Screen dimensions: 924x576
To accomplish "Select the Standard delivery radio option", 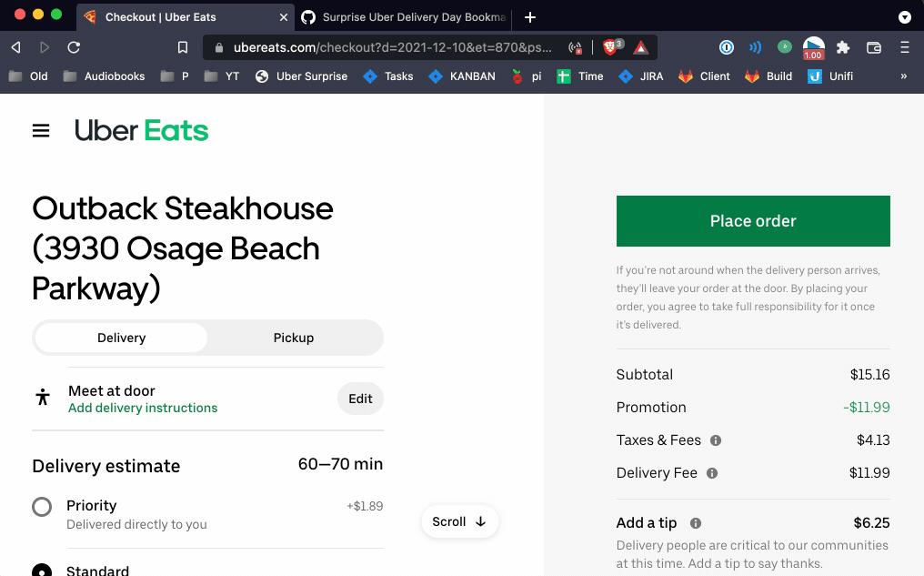I will (42, 571).
